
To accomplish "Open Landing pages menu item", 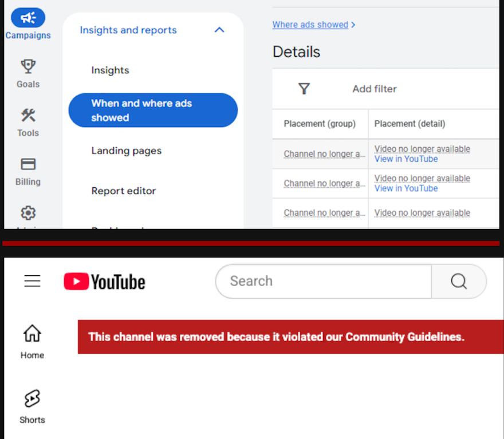I will tap(127, 151).
